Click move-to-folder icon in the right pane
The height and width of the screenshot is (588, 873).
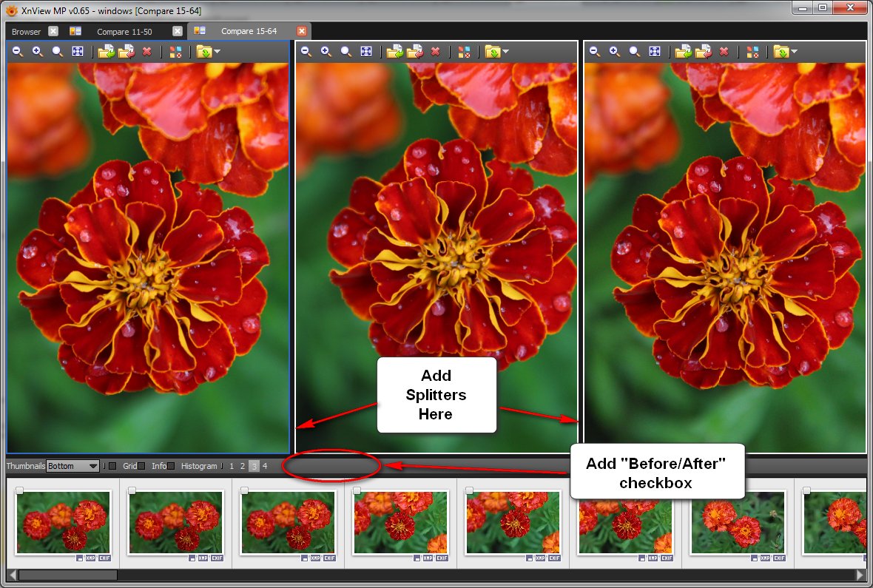click(704, 52)
